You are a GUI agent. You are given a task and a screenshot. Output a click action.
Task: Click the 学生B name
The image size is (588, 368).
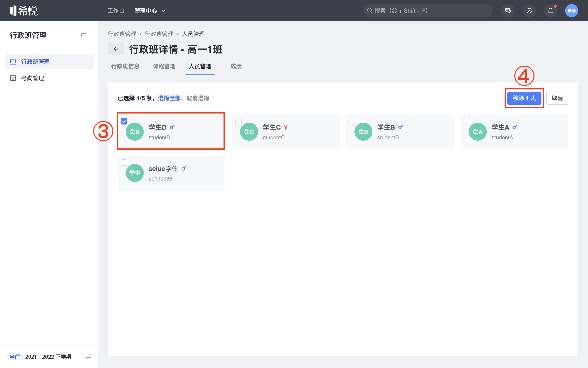[x=386, y=127]
